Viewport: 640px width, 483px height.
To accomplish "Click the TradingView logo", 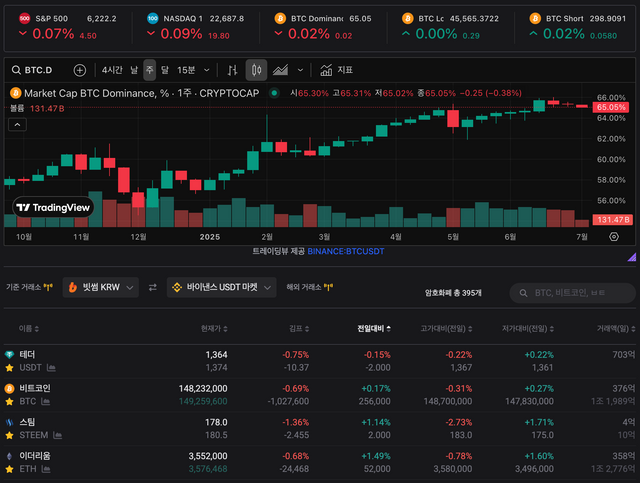I will (53, 207).
